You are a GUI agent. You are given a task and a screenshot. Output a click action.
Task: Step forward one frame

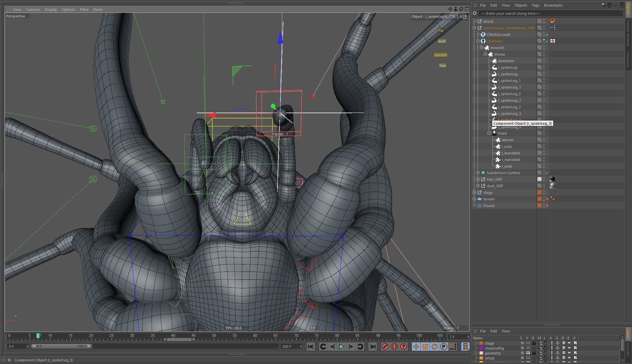tap(351, 347)
